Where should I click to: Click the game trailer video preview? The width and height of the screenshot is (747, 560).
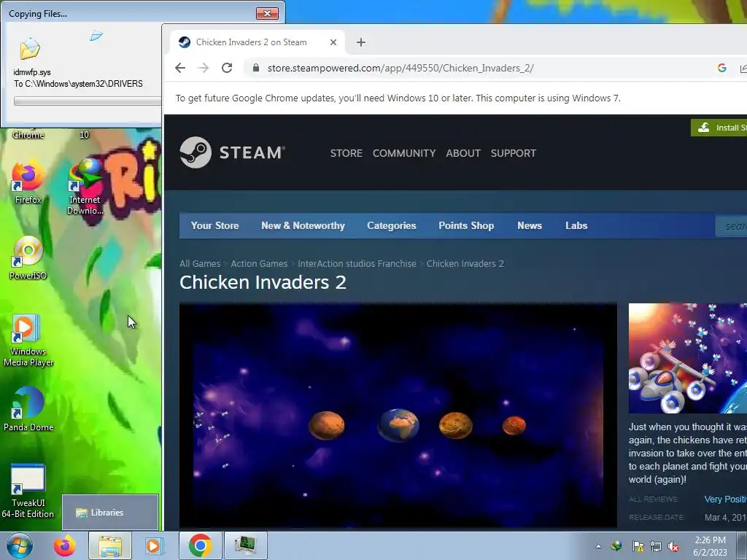tap(398, 415)
